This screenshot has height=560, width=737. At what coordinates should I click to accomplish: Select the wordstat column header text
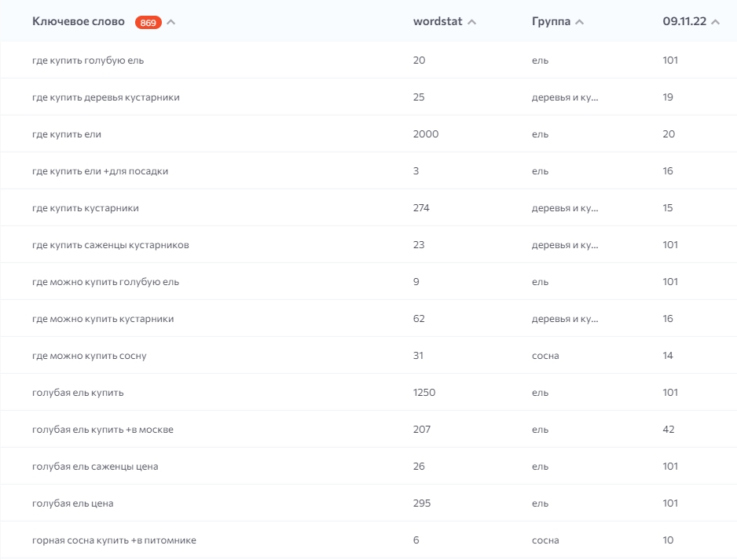(x=438, y=21)
